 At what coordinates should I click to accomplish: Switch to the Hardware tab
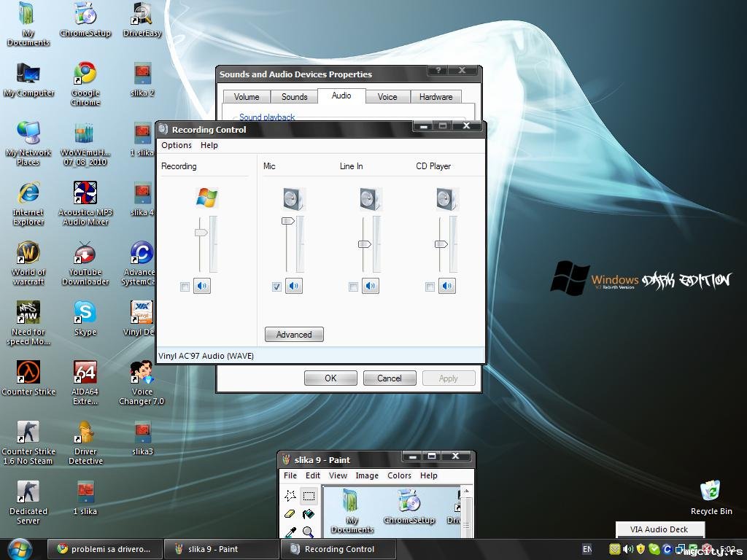pyautogui.click(x=436, y=97)
